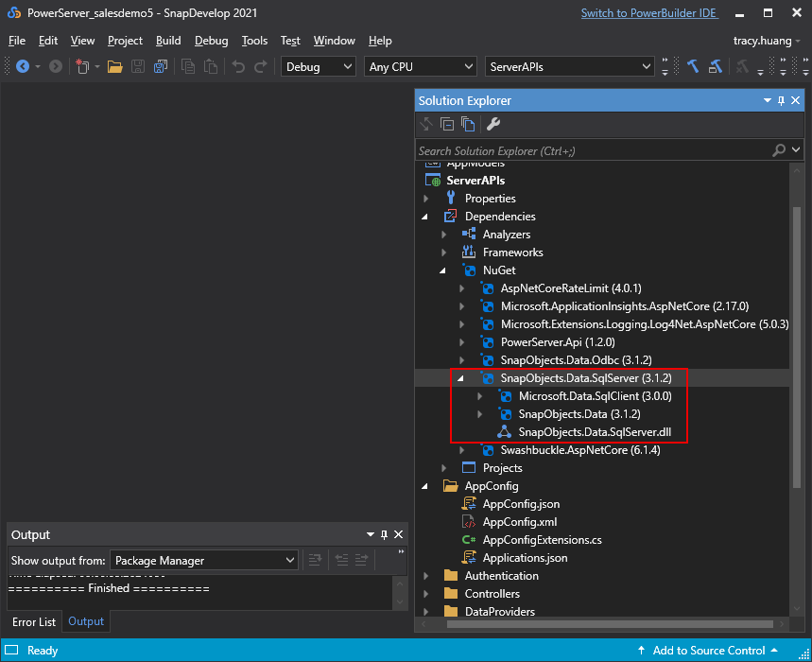Collapse the AppConfig folder
The image size is (812, 662).
pos(425,486)
